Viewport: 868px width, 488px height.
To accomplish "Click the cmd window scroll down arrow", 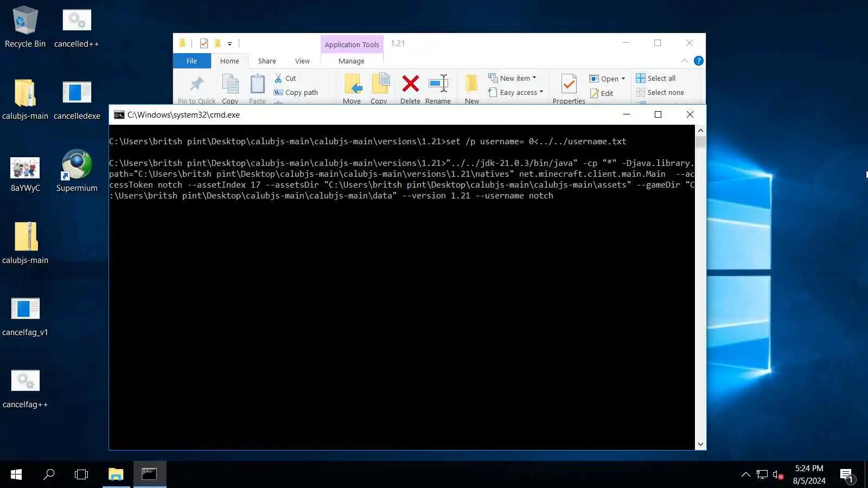I will tap(700, 444).
